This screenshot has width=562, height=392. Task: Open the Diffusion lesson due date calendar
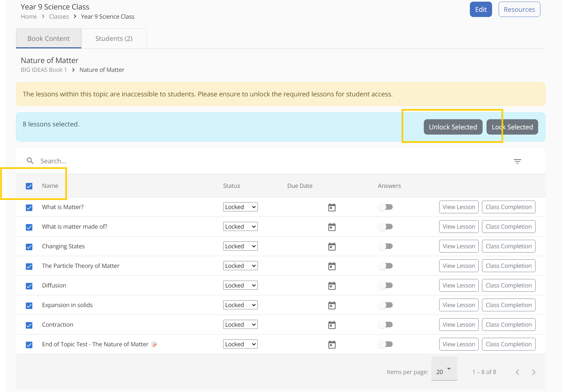coord(332,286)
